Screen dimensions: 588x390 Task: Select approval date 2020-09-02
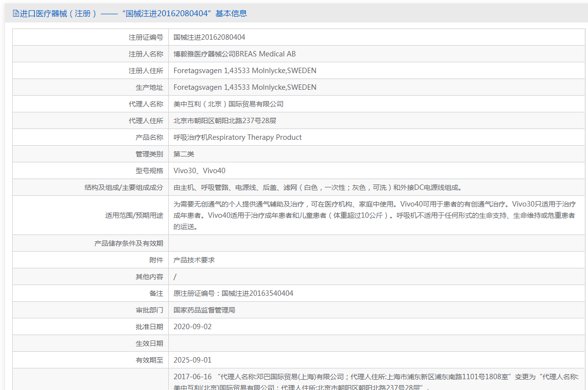click(192, 327)
